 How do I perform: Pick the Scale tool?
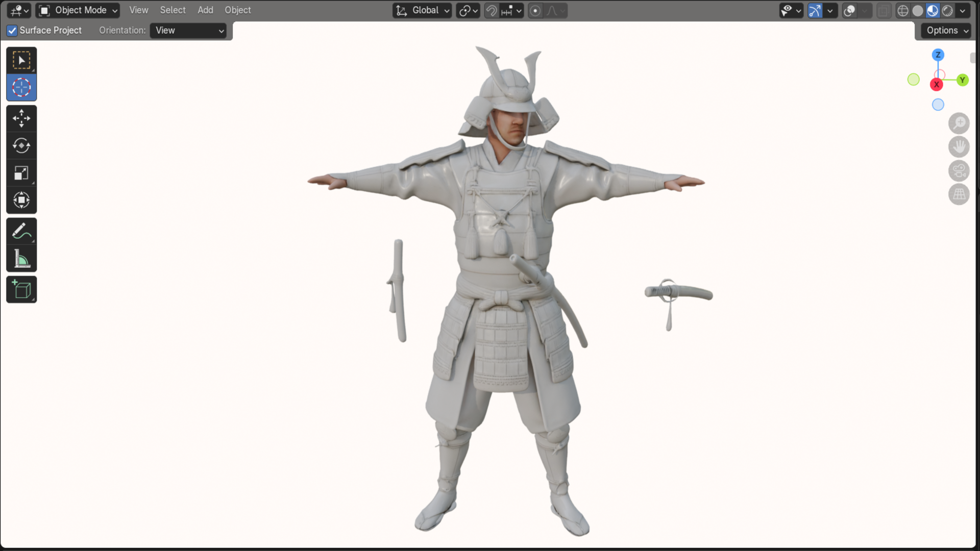[x=21, y=173]
